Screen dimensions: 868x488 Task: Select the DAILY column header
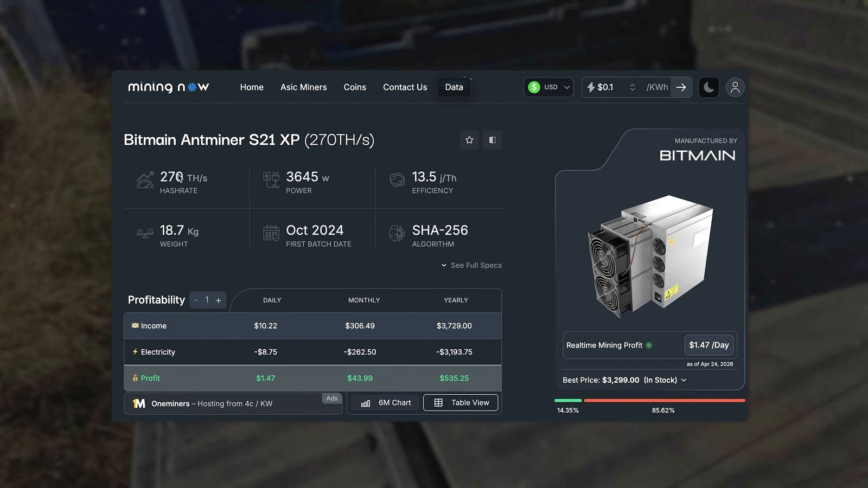pos(272,300)
